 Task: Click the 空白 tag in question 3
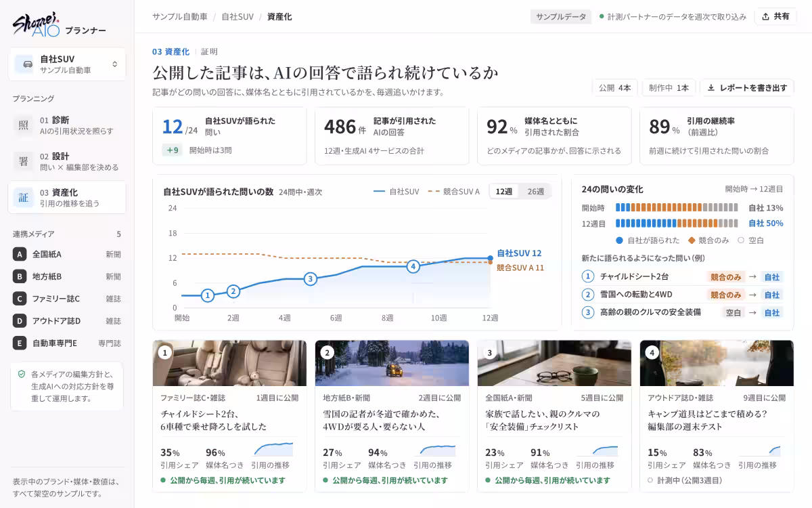pos(733,312)
